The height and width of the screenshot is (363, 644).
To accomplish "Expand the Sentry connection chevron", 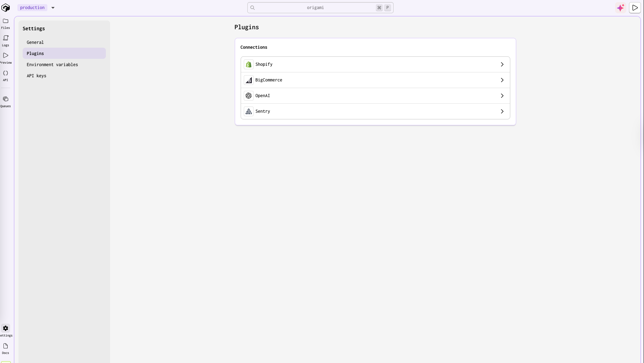I will [x=502, y=111].
